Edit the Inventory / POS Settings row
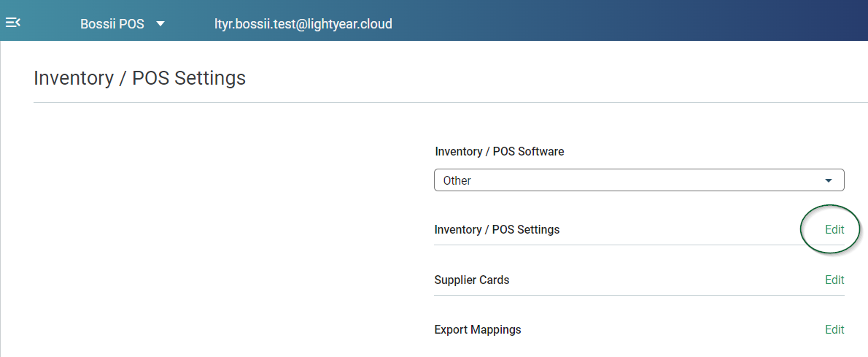This screenshot has width=868, height=357. point(834,229)
